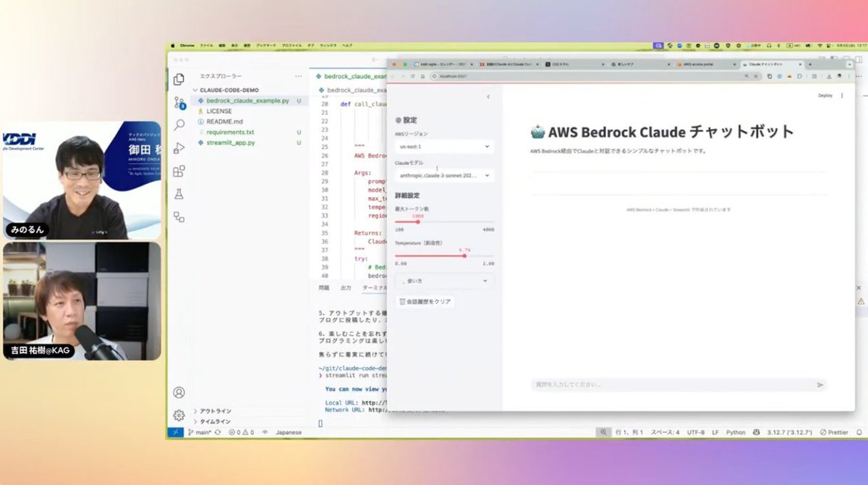The height and width of the screenshot is (485, 868).
Task: Expand the タイムライン section in VS Code
Action: pos(215,421)
